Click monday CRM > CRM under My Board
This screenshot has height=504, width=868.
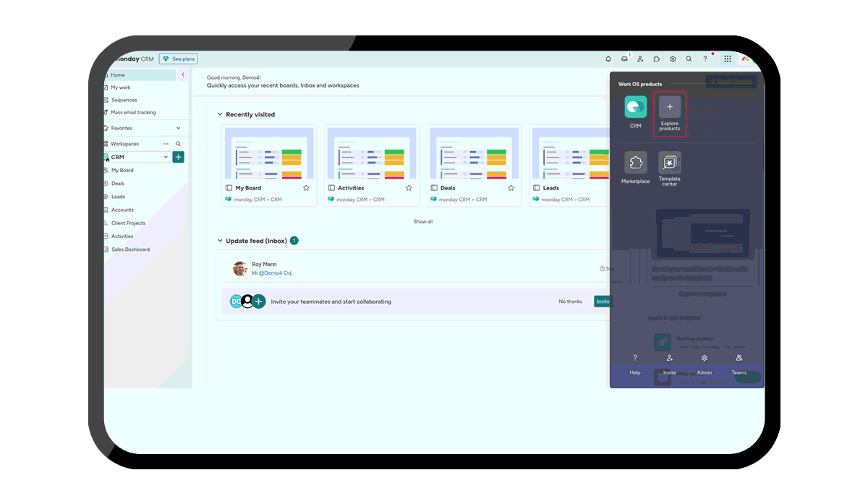pyautogui.click(x=258, y=200)
